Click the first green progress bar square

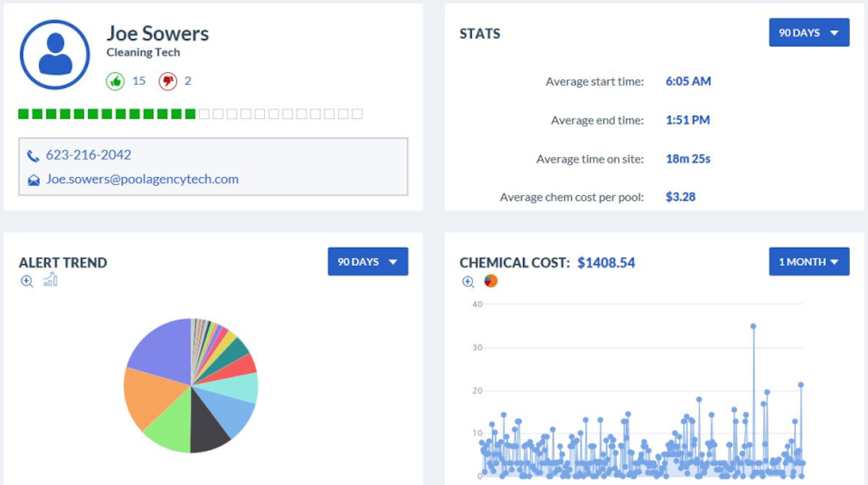(23, 113)
